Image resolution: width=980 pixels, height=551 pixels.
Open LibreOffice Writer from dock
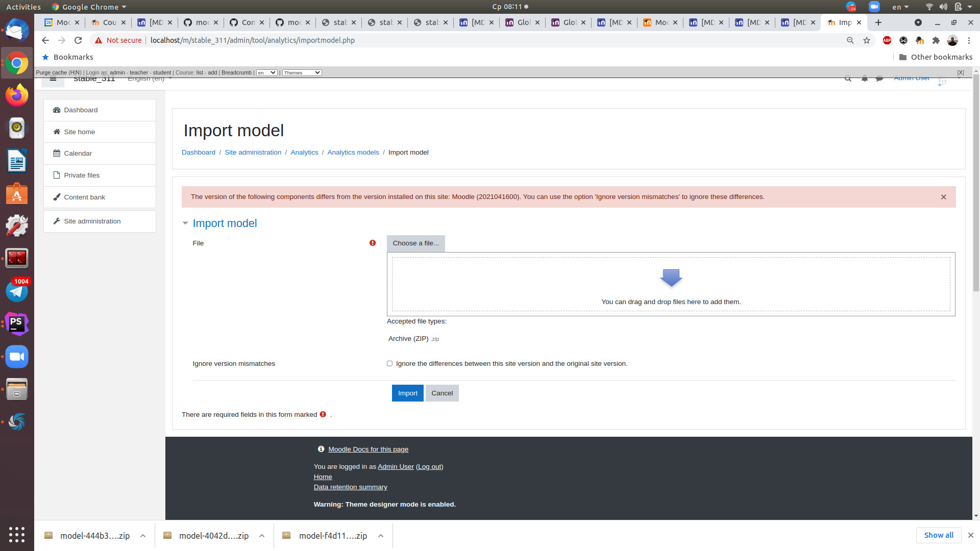17,161
